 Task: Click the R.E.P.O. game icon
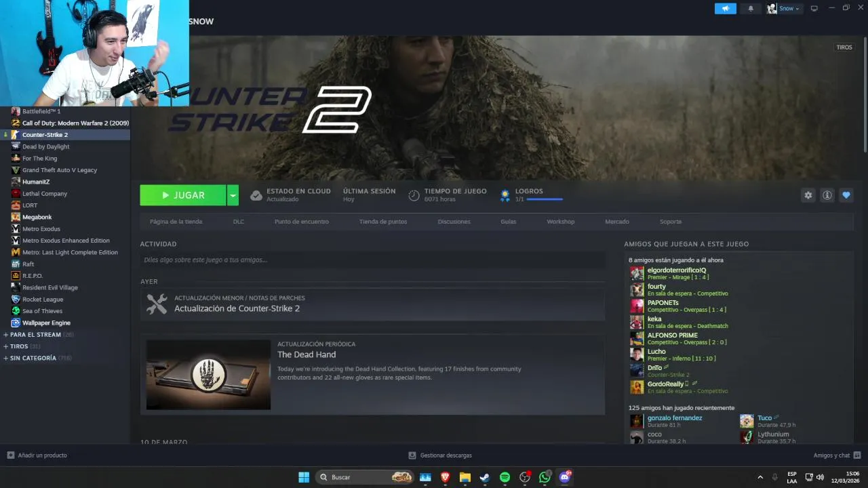pos(16,276)
